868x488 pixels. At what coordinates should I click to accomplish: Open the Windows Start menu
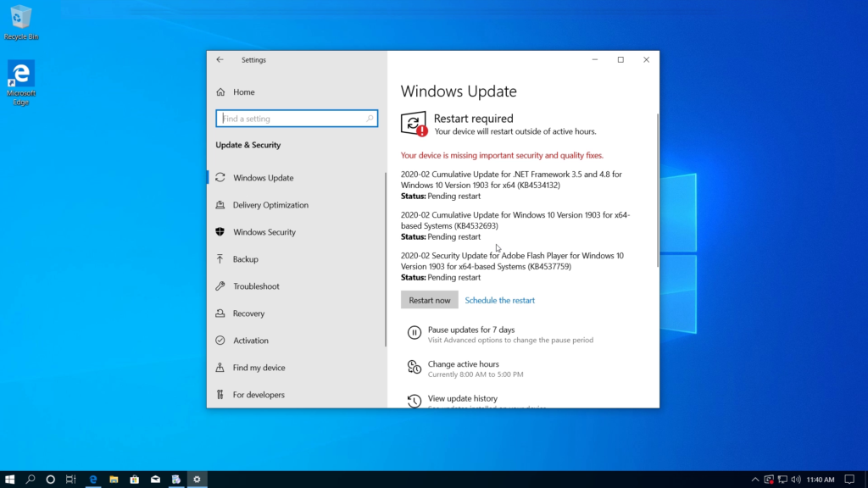click(10, 480)
